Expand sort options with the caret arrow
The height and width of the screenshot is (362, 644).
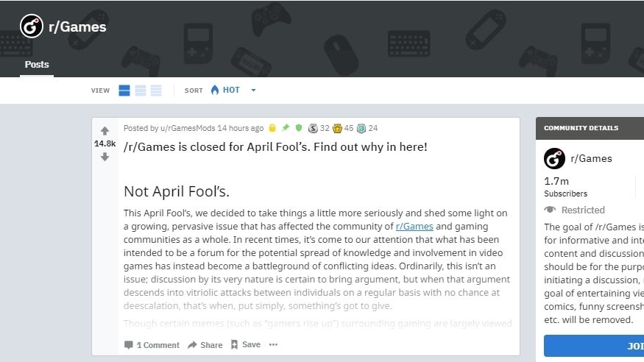[x=253, y=90]
